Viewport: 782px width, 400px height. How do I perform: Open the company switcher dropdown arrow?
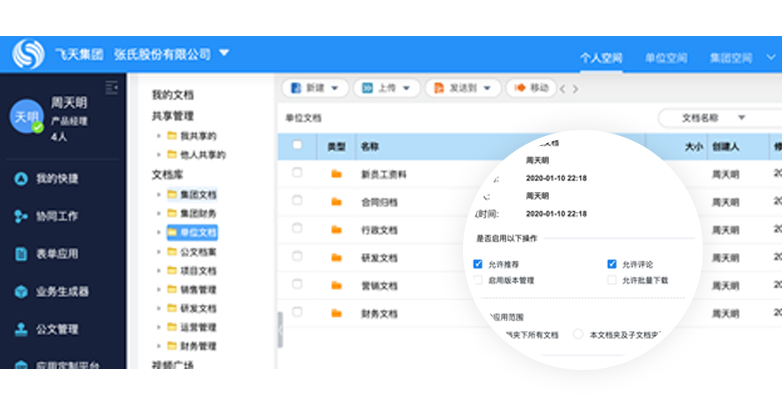224,52
